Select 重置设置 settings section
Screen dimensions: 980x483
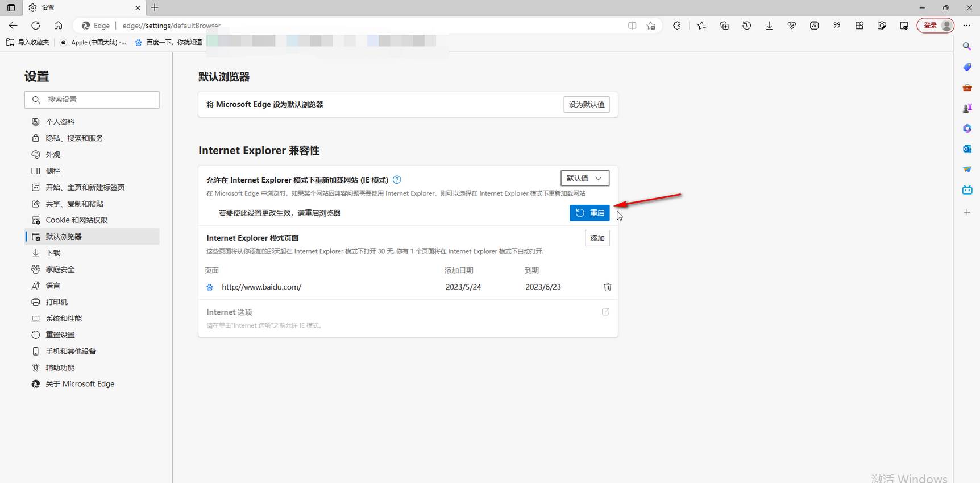[x=92, y=335]
